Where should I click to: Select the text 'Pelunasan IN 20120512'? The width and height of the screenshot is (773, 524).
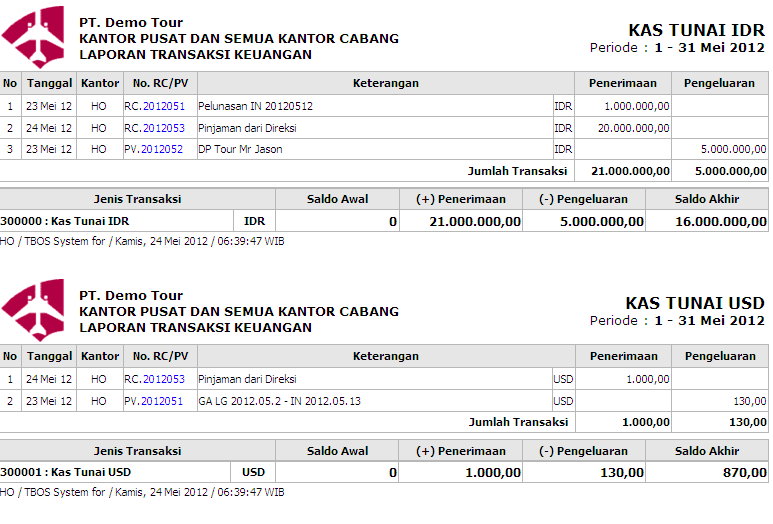coord(255,106)
